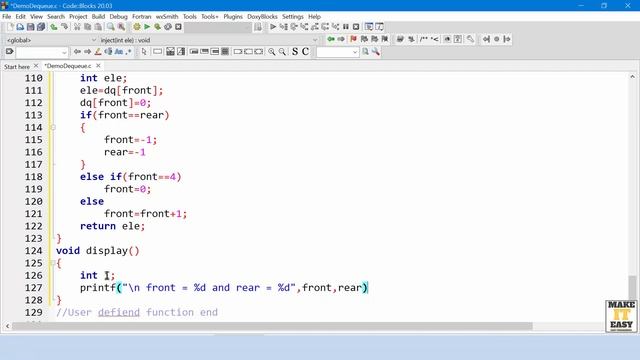Click the green Run icon
This screenshot has height=360, width=640.
147,27
